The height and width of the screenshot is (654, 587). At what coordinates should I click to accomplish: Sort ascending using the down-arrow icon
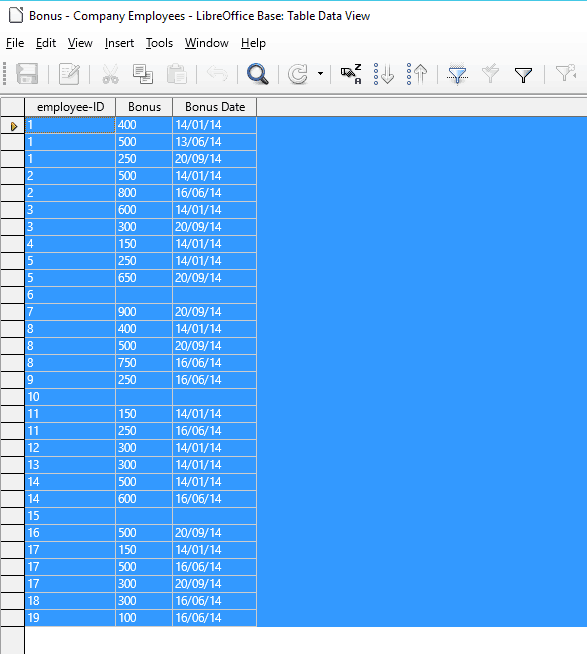tap(383, 74)
